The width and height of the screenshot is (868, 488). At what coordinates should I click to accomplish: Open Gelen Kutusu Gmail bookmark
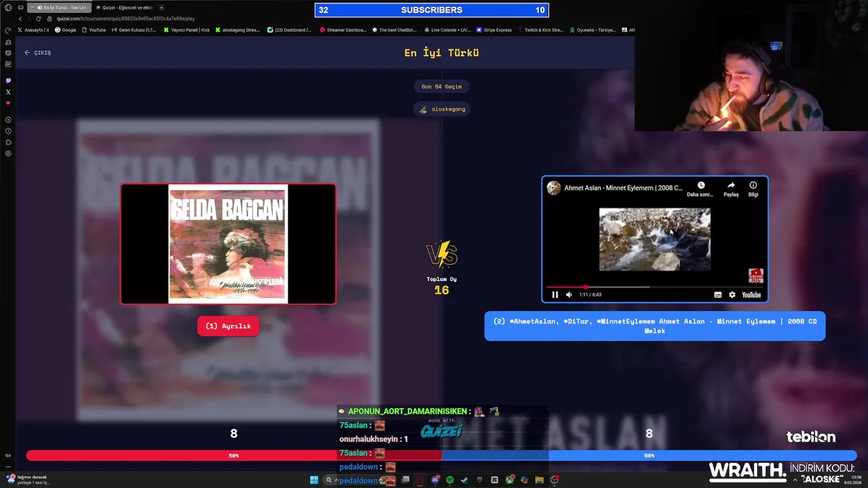tap(134, 30)
